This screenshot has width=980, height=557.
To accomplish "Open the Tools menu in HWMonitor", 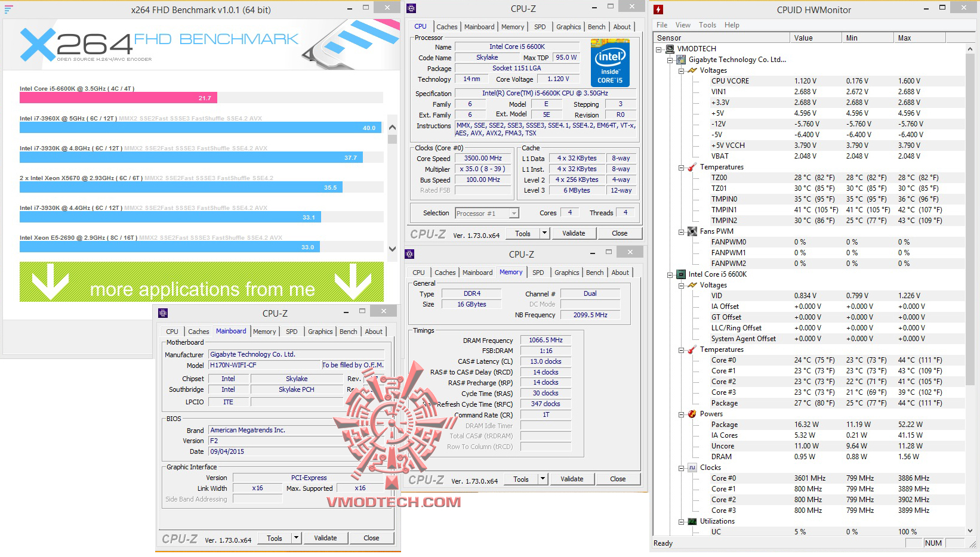I will point(707,25).
